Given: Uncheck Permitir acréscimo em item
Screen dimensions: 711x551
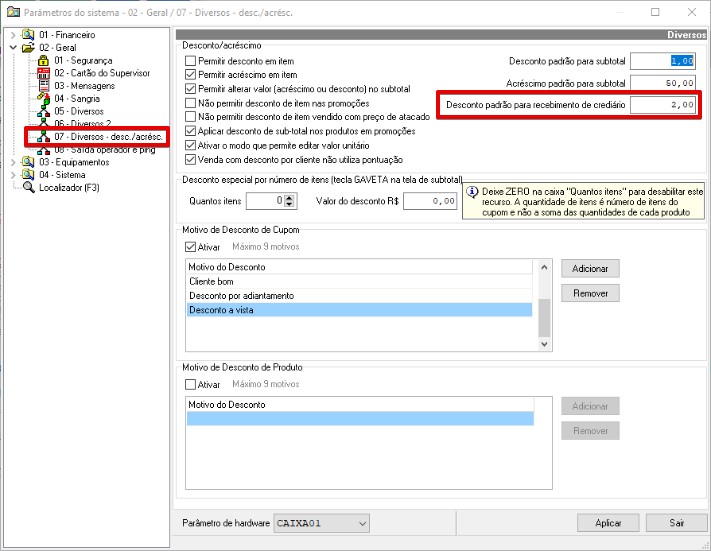Looking at the screenshot, I should pos(190,74).
